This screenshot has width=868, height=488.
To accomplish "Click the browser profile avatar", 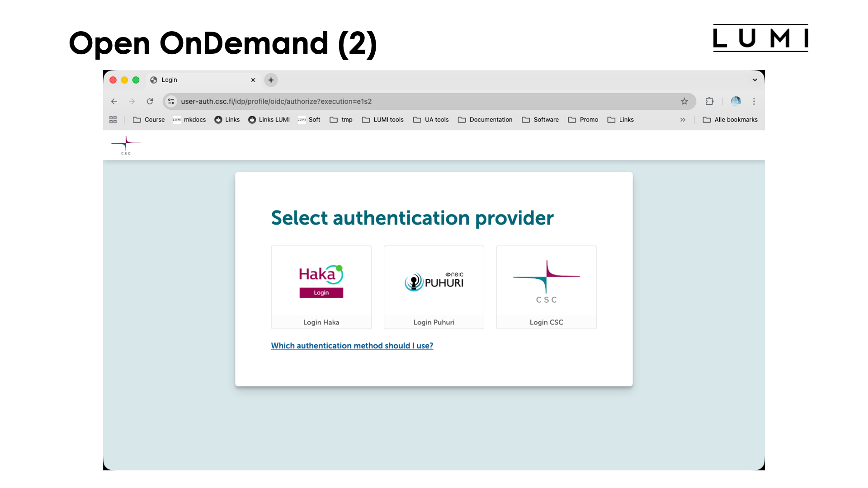I will pyautogui.click(x=736, y=101).
